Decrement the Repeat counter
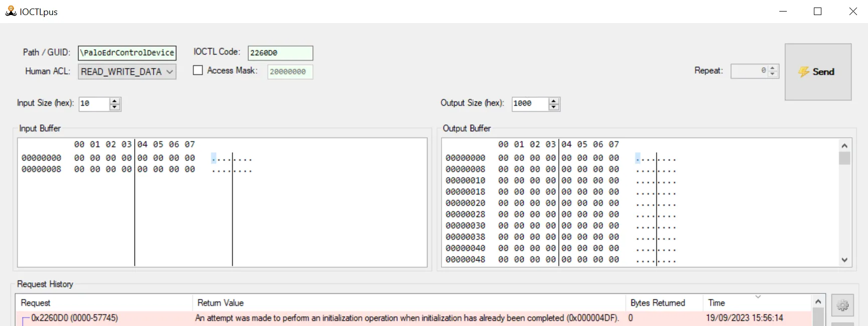868x326 pixels. pyautogui.click(x=773, y=74)
